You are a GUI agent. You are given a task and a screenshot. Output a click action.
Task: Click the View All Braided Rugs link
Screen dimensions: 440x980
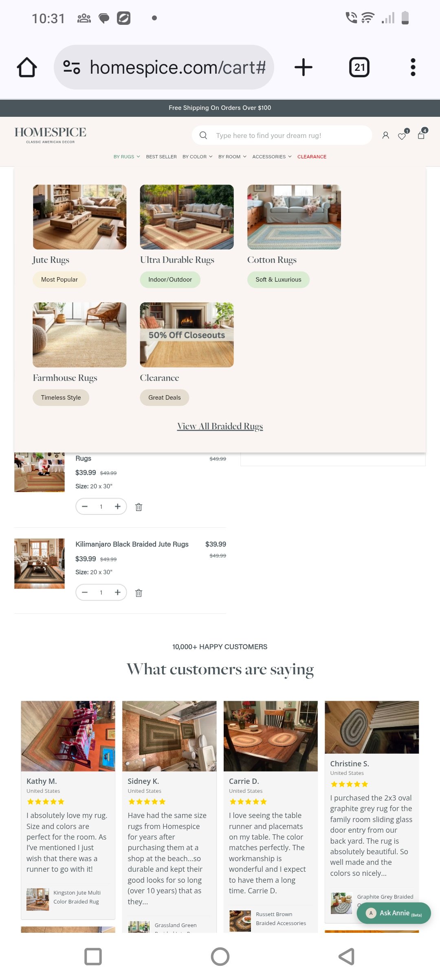pos(220,426)
